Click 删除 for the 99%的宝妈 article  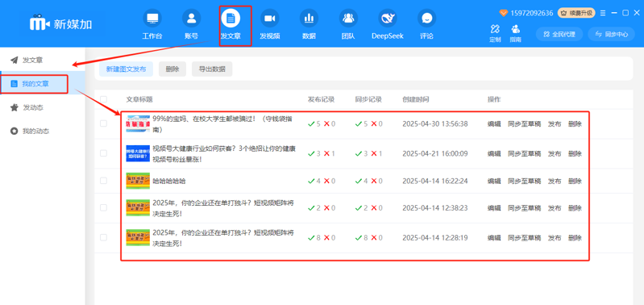(575, 123)
